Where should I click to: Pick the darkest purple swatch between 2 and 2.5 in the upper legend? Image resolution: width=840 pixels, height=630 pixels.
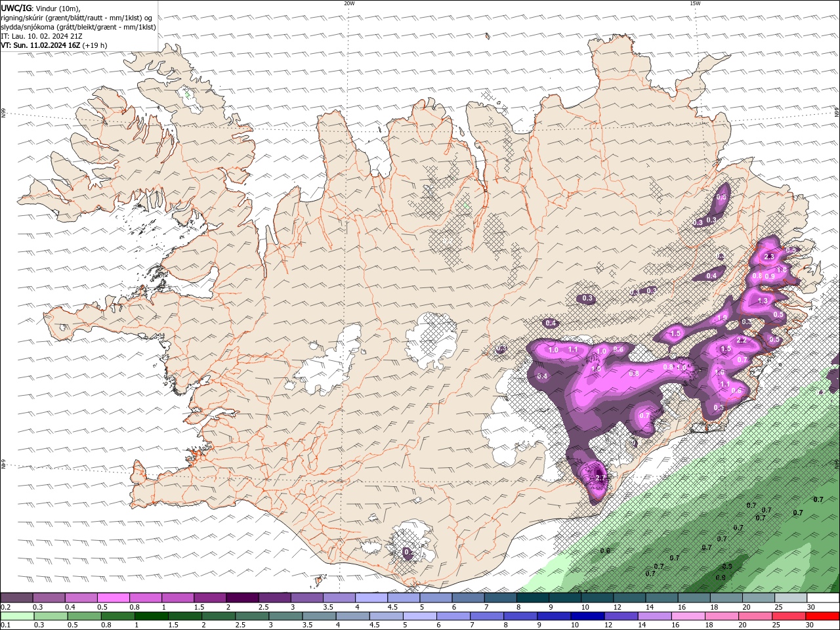242,598
